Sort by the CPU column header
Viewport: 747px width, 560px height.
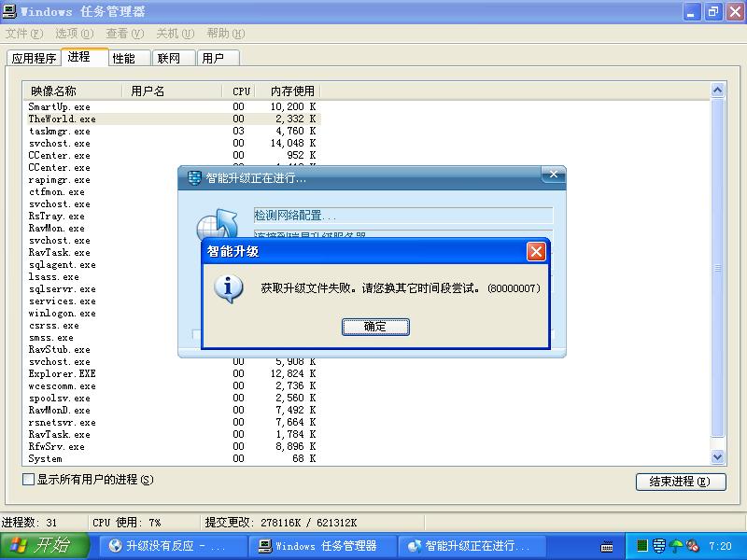(239, 91)
